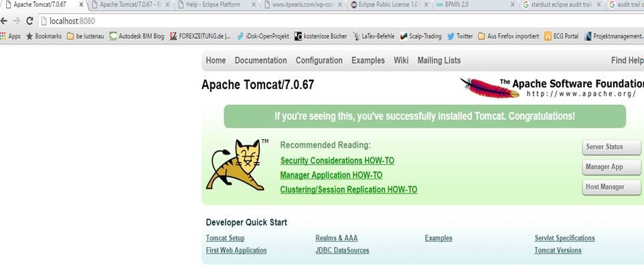
Task: Close the Eclipse Public License tab
Action: (426, 5)
